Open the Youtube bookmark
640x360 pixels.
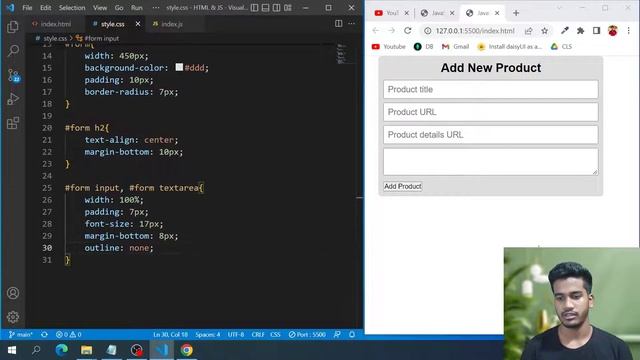click(389, 47)
